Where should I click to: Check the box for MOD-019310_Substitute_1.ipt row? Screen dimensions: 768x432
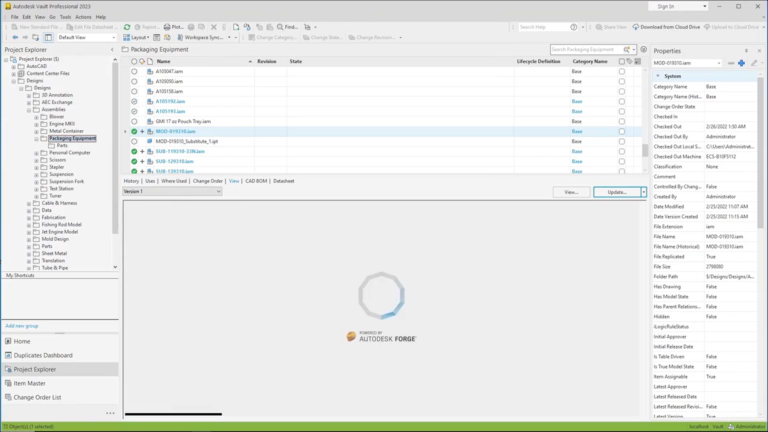tap(622, 141)
